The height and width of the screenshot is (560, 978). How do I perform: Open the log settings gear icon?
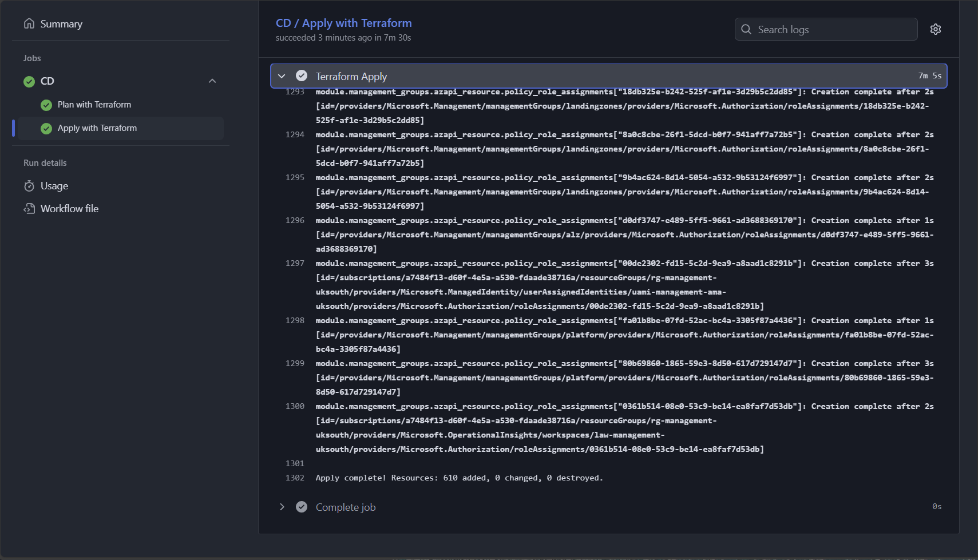coord(936,29)
